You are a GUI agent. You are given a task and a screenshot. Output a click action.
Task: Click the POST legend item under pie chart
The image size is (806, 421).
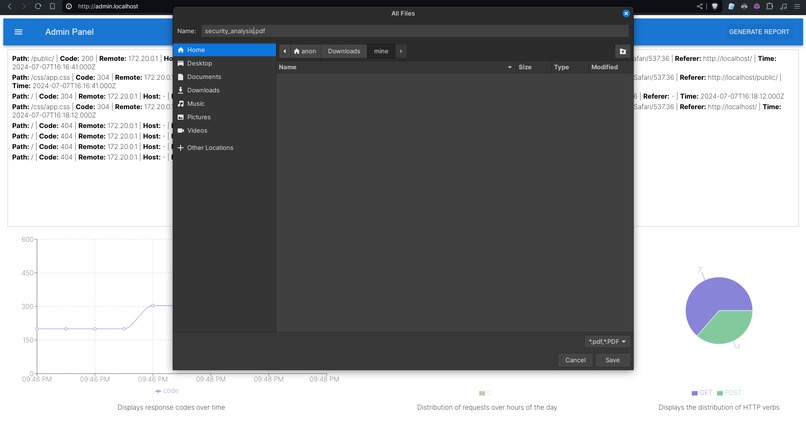(729, 393)
